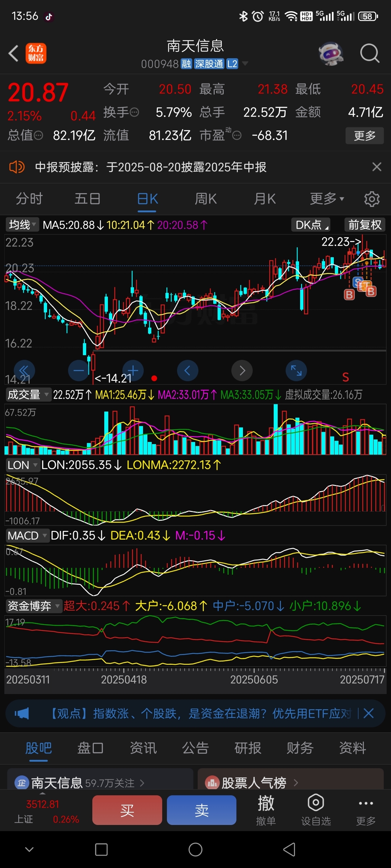Open the robot assistant avatar
391x868 pixels.
[331, 54]
